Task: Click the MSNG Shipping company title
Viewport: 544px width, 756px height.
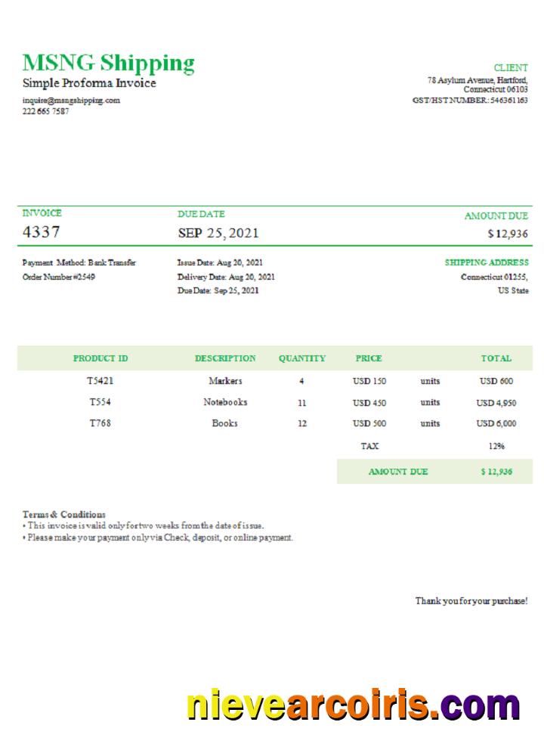Action: [108, 63]
